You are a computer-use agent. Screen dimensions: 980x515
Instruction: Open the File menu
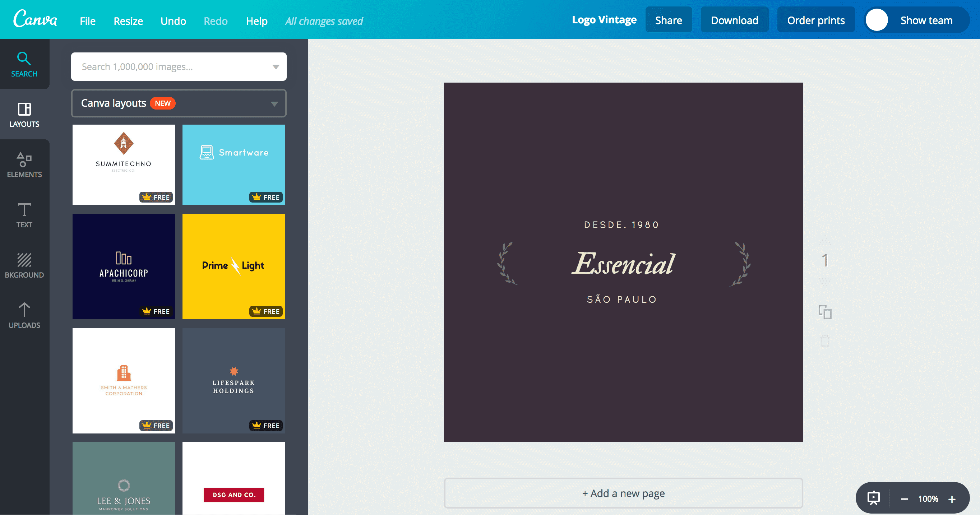88,21
